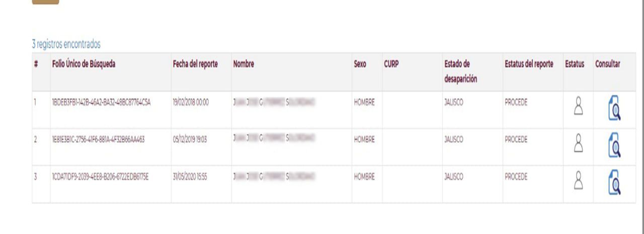Click the '3 registros encontrados' text
Viewport: 644px width, 234px height.
[66, 44]
